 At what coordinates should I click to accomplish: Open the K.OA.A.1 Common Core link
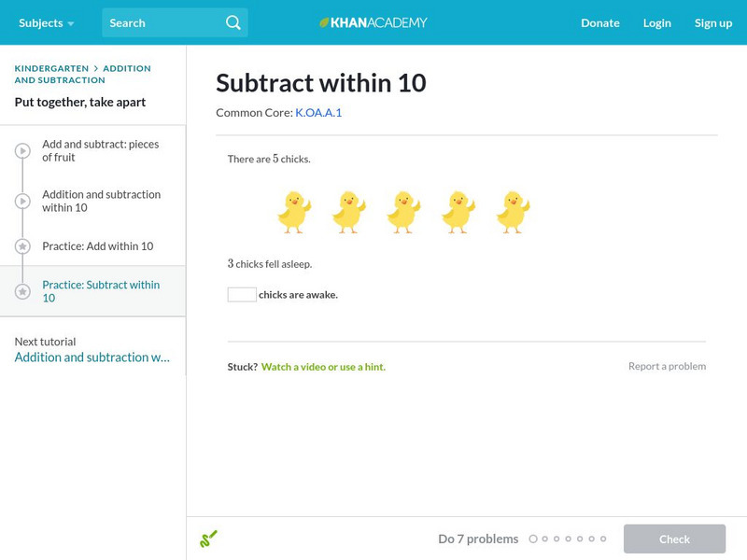318,113
